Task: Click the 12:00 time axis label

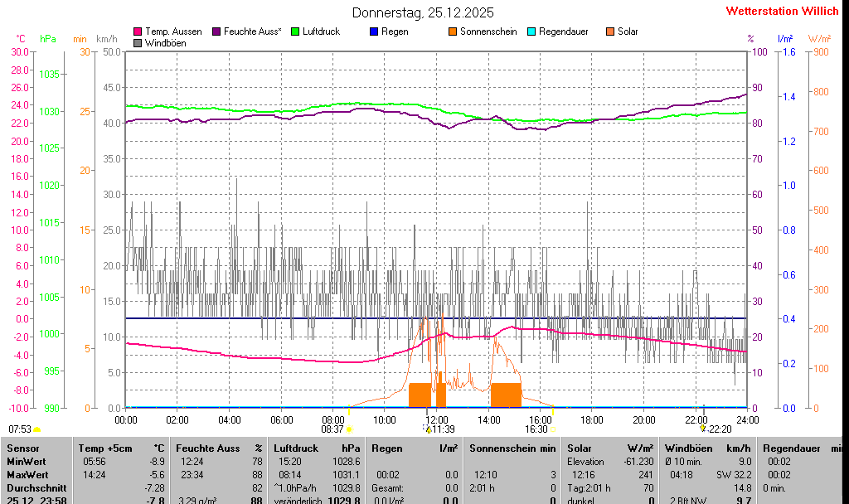Action: click(x=436, y=419)
